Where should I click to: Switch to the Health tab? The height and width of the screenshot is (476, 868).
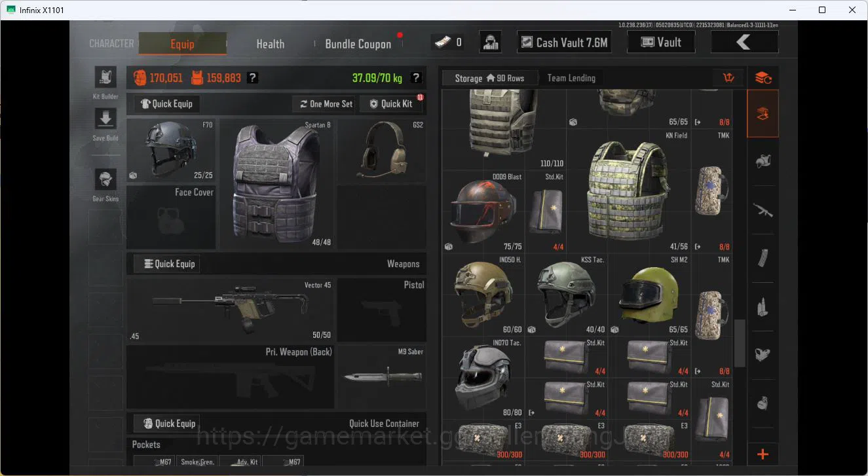[270, 44]
